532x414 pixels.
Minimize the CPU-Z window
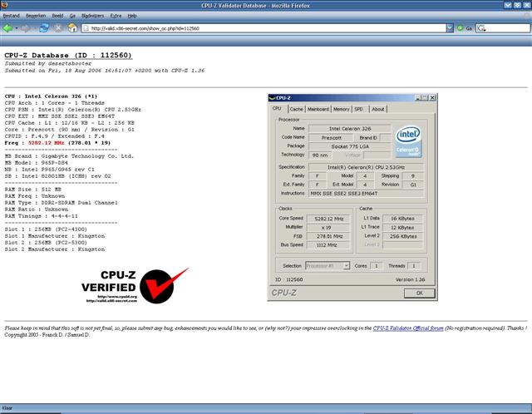coord(418,98)
